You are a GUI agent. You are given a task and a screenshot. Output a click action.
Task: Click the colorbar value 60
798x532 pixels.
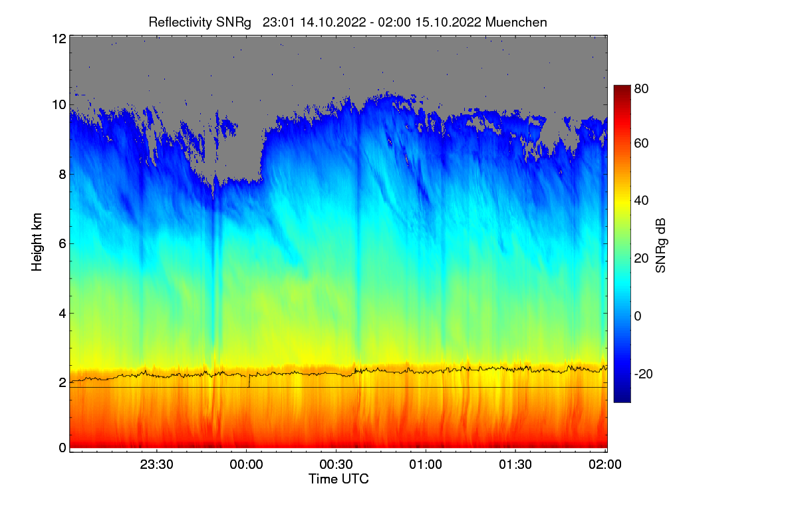642,144
